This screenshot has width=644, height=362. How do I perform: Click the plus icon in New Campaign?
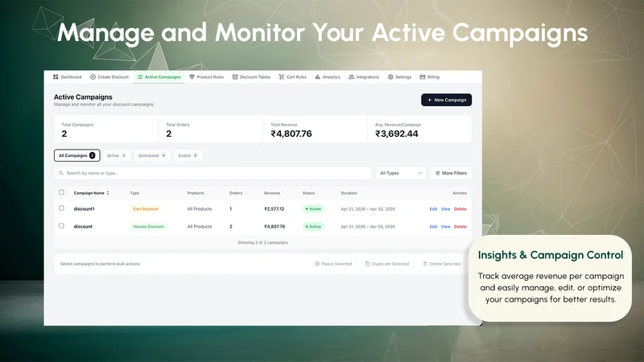[430, 100]
